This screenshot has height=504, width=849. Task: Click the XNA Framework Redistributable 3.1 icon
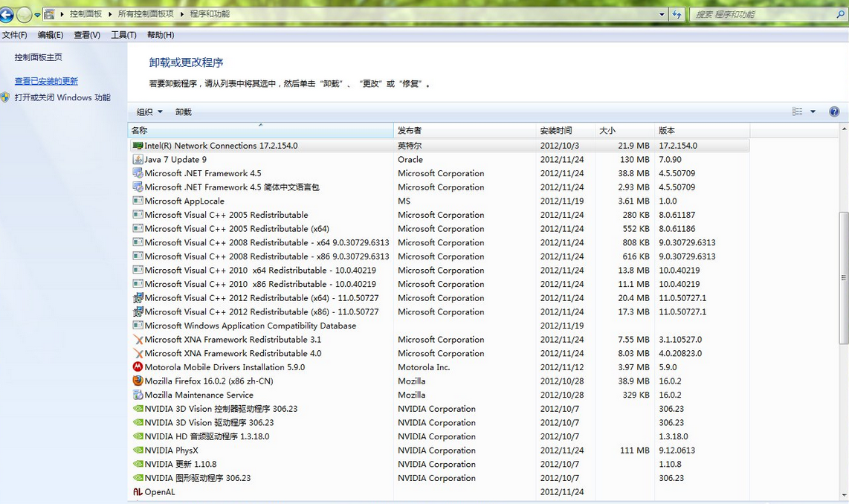[138, 340]
